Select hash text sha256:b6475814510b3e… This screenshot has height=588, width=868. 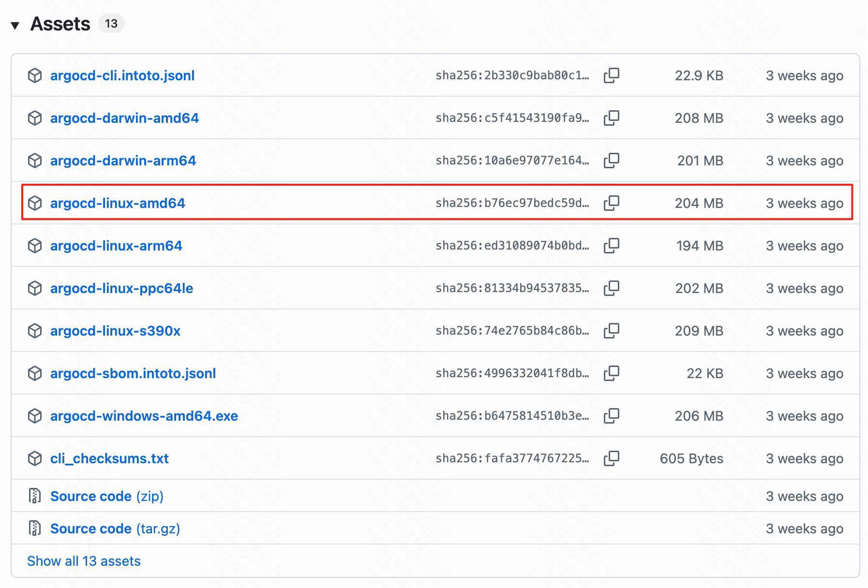[512, 416]
